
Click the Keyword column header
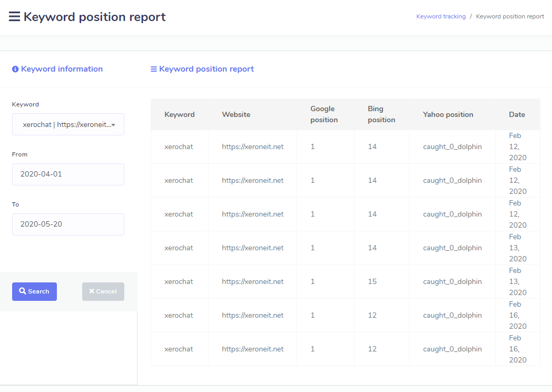[x=179, y=114]
